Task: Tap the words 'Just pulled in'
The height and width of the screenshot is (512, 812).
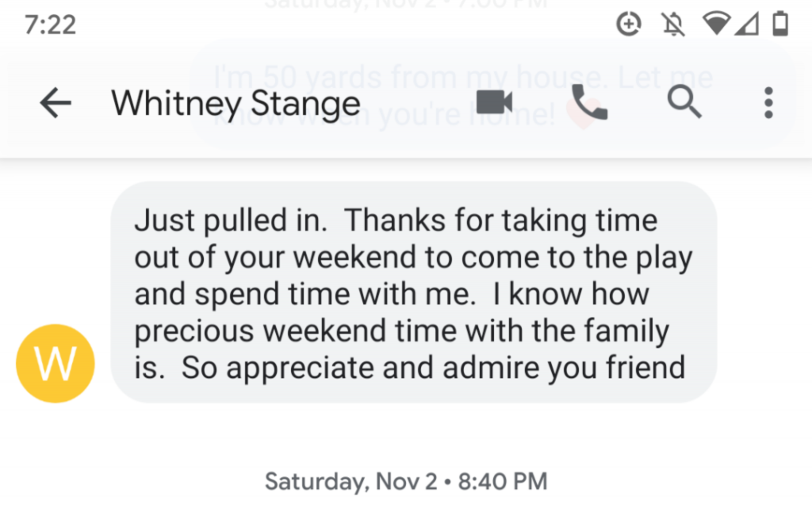Action: 231,220
